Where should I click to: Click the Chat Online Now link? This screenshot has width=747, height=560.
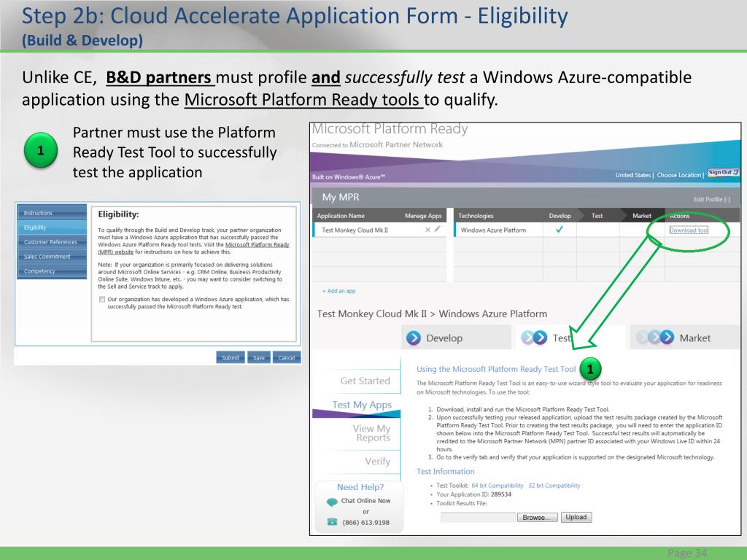tap(365, 501)
